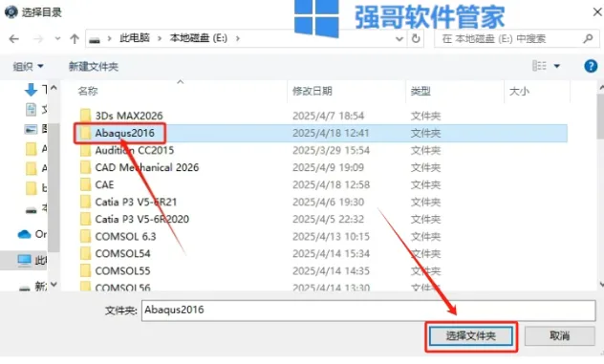The height and width of the screenshot is (364, 604).
Task: Go up one folder level
Action: pos(75,39)
